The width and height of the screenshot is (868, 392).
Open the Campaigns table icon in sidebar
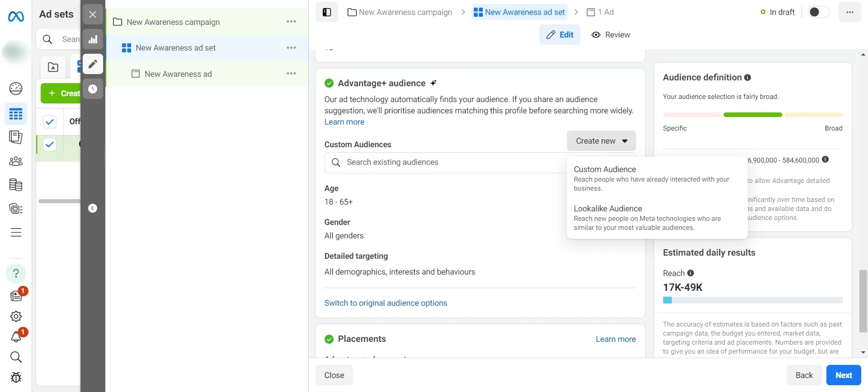[16, 114]
